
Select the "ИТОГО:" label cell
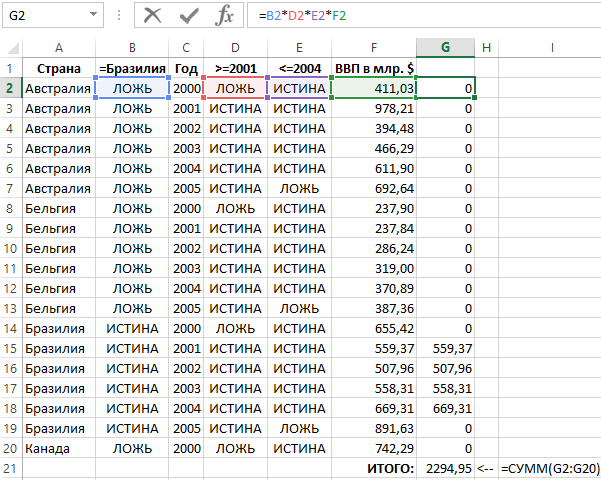tap(373, 468)
